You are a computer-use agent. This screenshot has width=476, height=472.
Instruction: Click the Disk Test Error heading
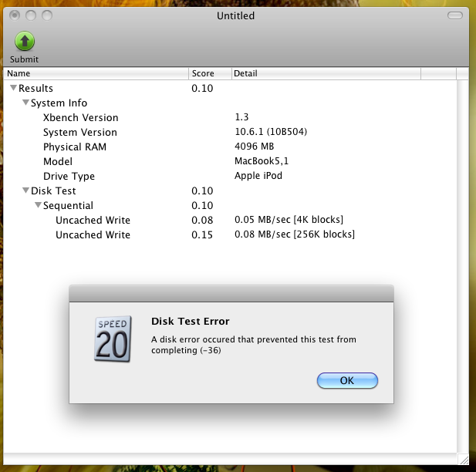191,321
